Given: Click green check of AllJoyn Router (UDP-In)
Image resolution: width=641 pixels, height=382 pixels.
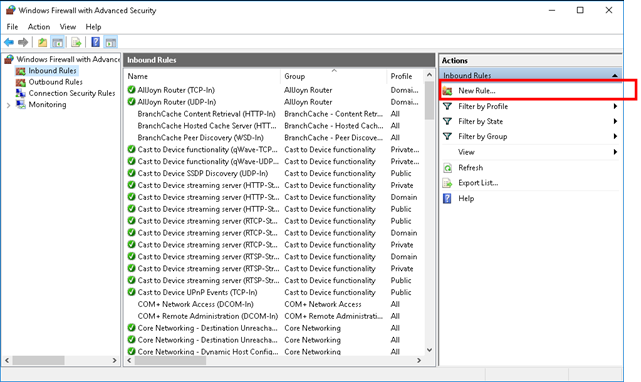Looking at the screenshot, I should coord(131,101).
